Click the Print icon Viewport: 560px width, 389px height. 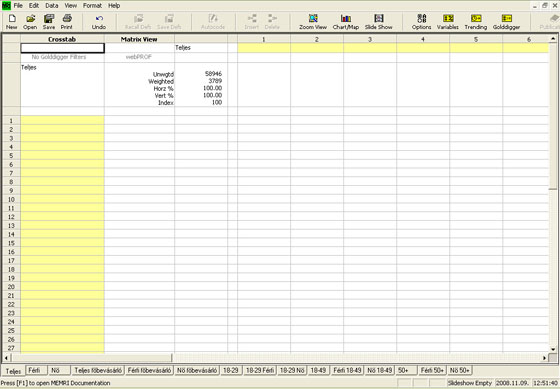[67, 21]
